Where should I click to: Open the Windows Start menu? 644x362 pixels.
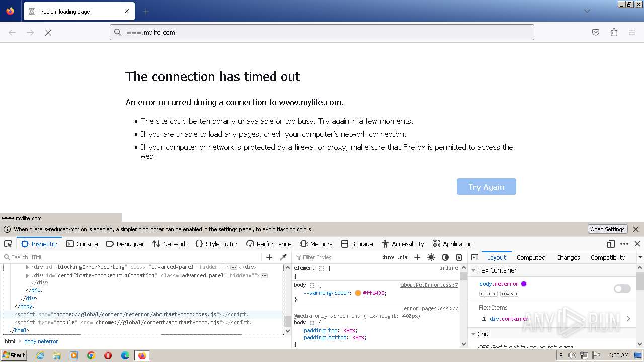click(x=14, y=355)
